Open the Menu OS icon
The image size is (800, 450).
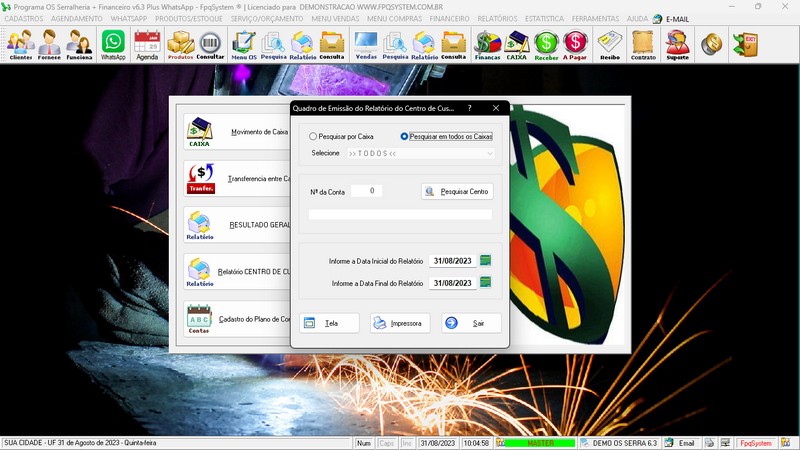coord(243,44)
